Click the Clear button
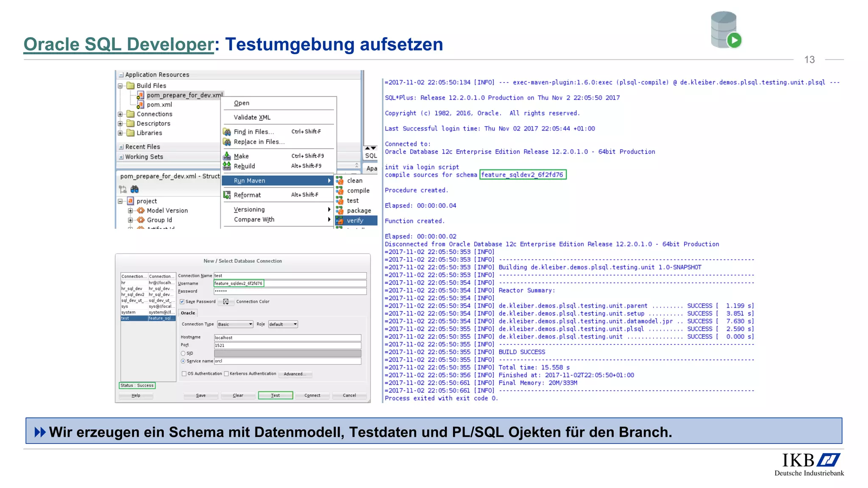 click(x=238, y=395)
